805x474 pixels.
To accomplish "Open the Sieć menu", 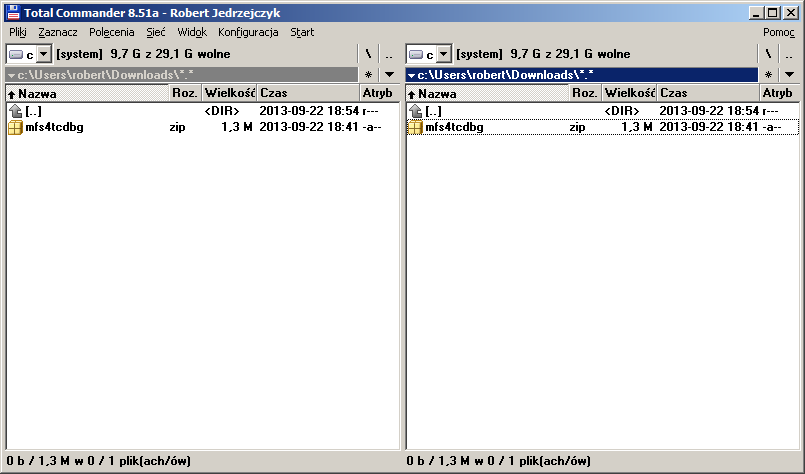I will [x=156, y=32].
